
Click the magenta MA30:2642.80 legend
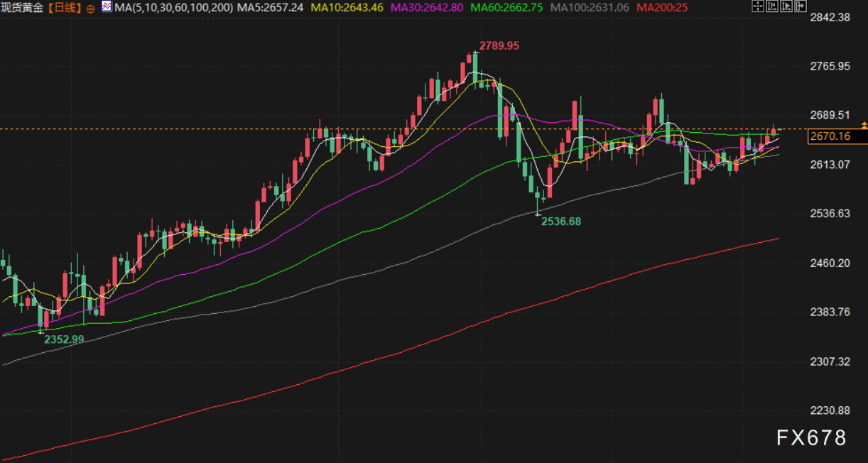coord(427,8)
